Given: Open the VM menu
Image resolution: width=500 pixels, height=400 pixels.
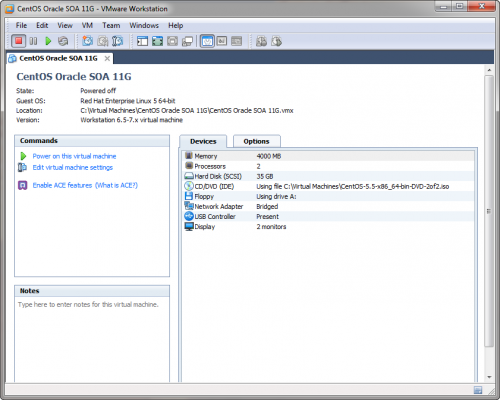Looking at the screenshot, I should pyautogui.click(x=87, y=25).
